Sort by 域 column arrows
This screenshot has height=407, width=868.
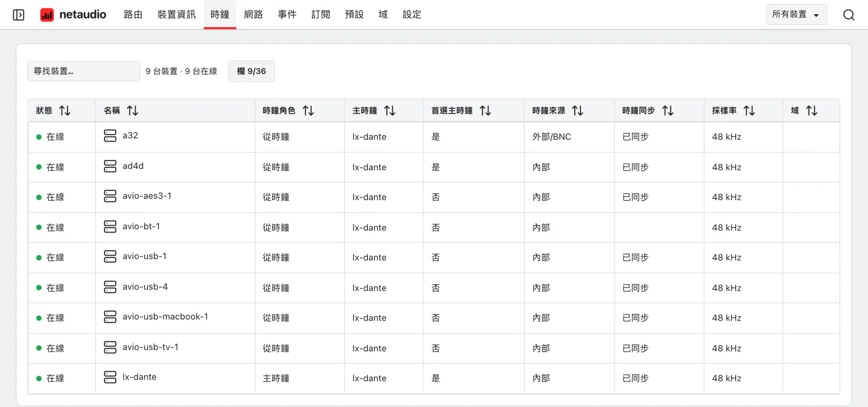click(x=812, y=111)
